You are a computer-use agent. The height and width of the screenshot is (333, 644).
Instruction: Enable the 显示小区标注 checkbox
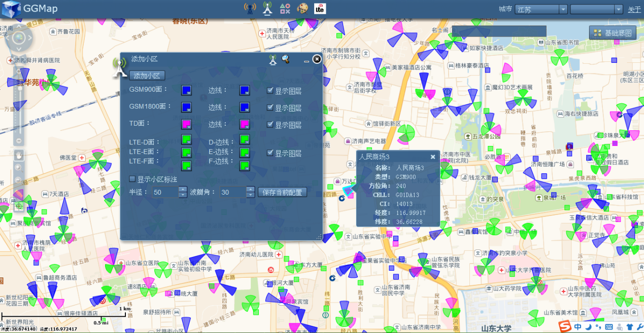click(132, 179)
